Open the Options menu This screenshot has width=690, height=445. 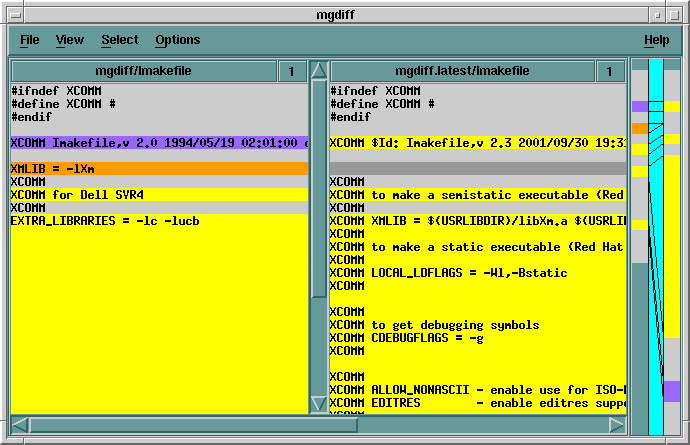(x=177, y=40)
